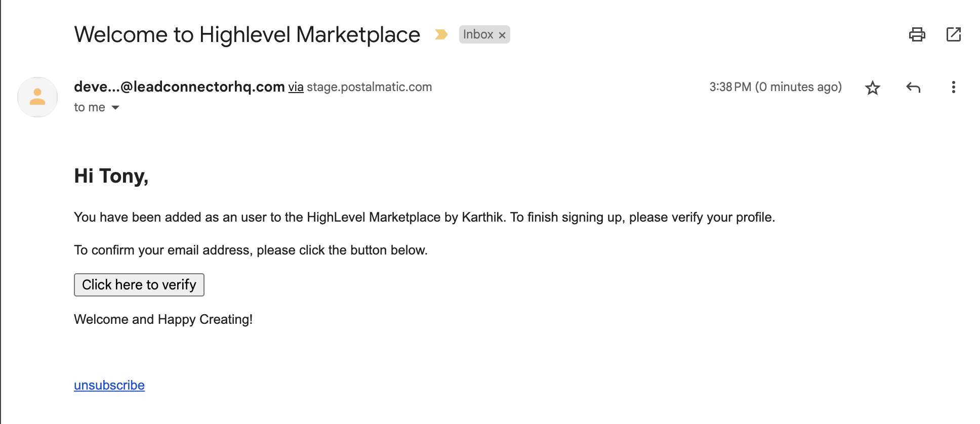Reply using the arrow icon

[913, 88]
